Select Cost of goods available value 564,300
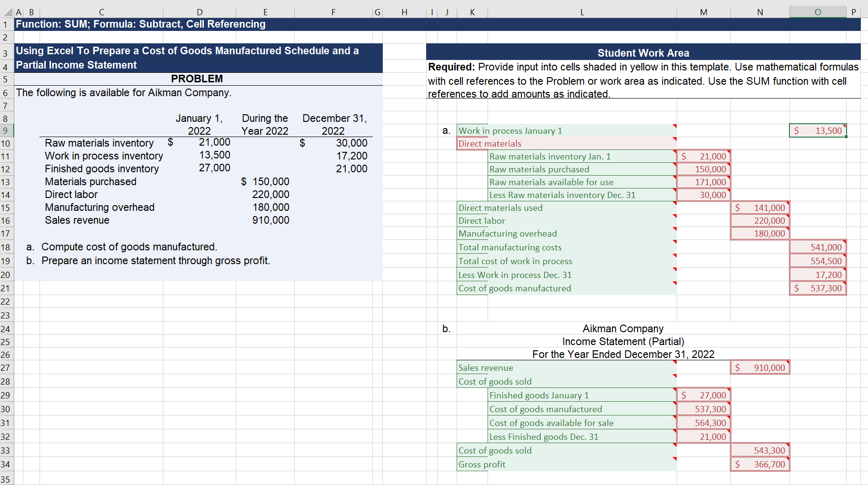Viewport: 868px width, 485px height. [703, 423]
